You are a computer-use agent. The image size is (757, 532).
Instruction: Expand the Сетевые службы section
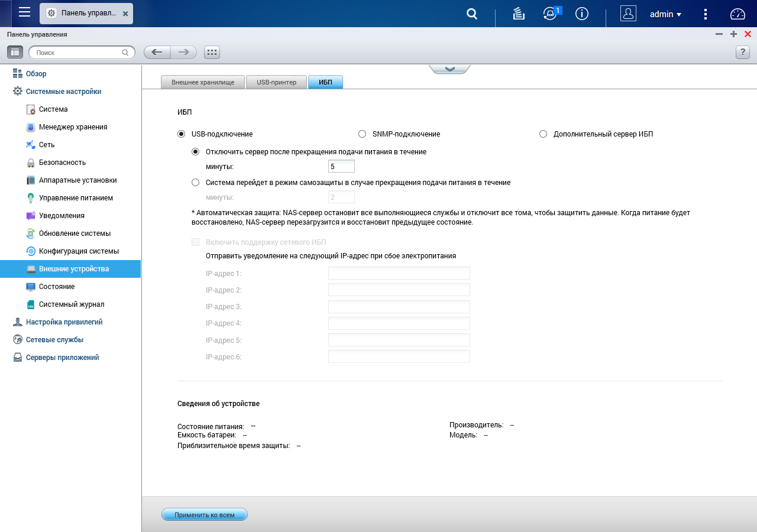54,340
